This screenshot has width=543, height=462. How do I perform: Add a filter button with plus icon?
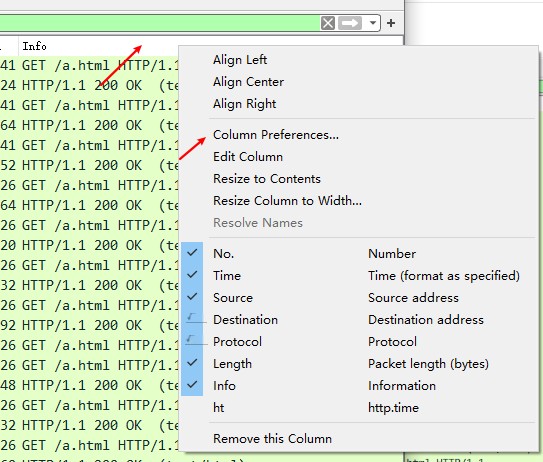click(391, 23)
